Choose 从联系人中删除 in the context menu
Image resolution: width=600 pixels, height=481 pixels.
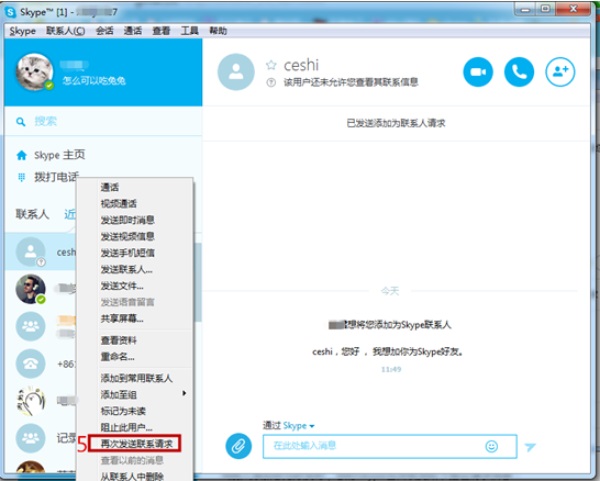[x=135, y=476]
